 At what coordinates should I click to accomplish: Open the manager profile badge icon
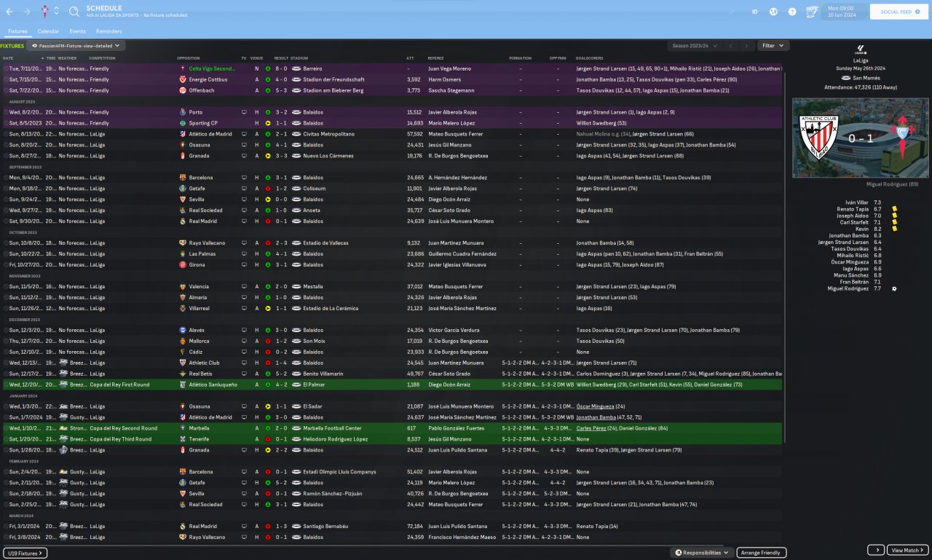tap(813, 12)
